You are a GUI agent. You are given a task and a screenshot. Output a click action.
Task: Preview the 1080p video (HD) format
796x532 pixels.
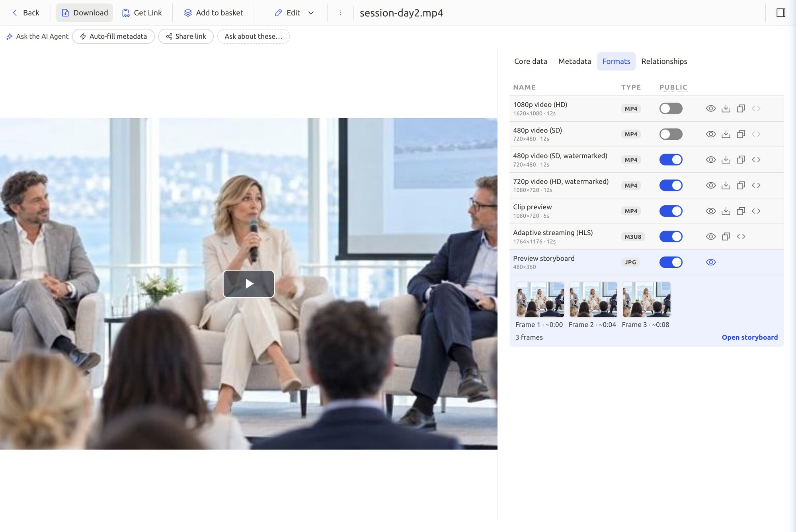tap(711, 109)
